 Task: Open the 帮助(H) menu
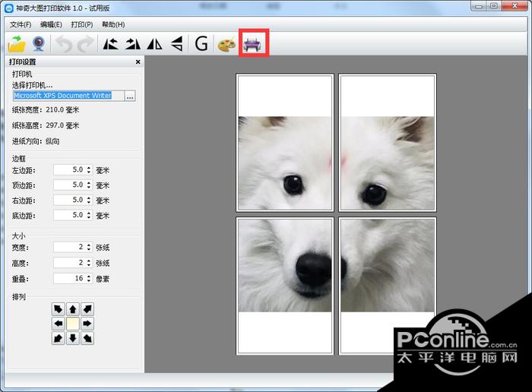(113, 24)
